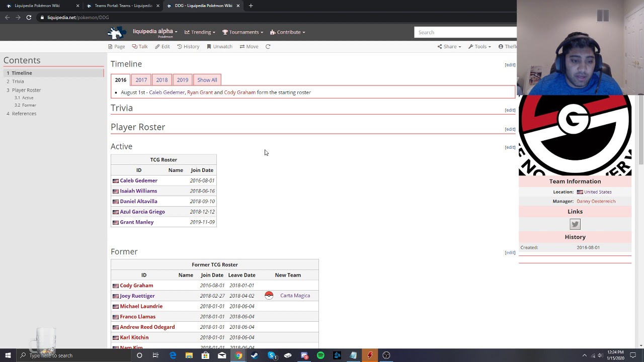Select the 2016 timeline tab
The image size is (644, 362).
pyautogui.click(x=120, y=80)
